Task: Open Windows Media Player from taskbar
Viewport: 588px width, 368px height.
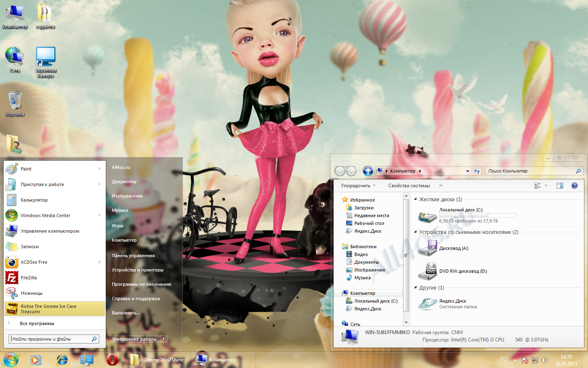Action: click(x=36, y=360)
